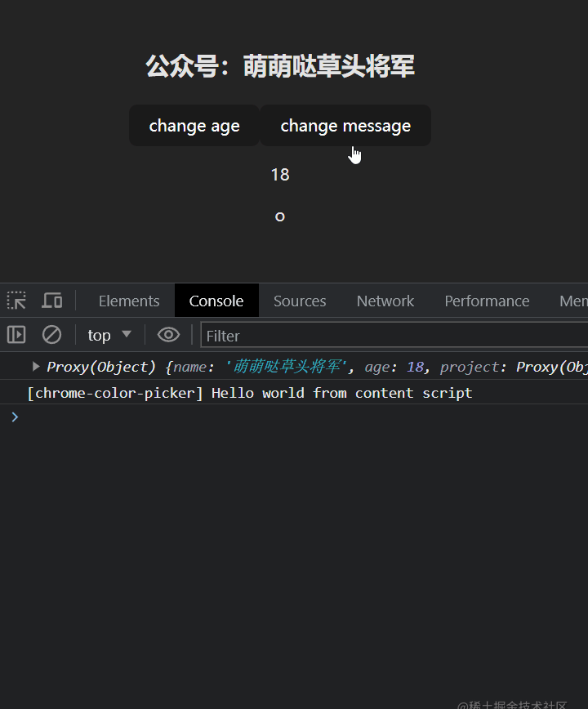This screenshot has height=709, width=588.
Task: Open the Network tab
Action: (385, 301)
